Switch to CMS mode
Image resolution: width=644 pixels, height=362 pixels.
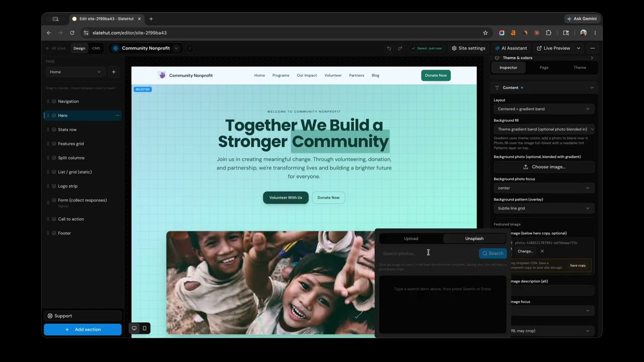96,48
